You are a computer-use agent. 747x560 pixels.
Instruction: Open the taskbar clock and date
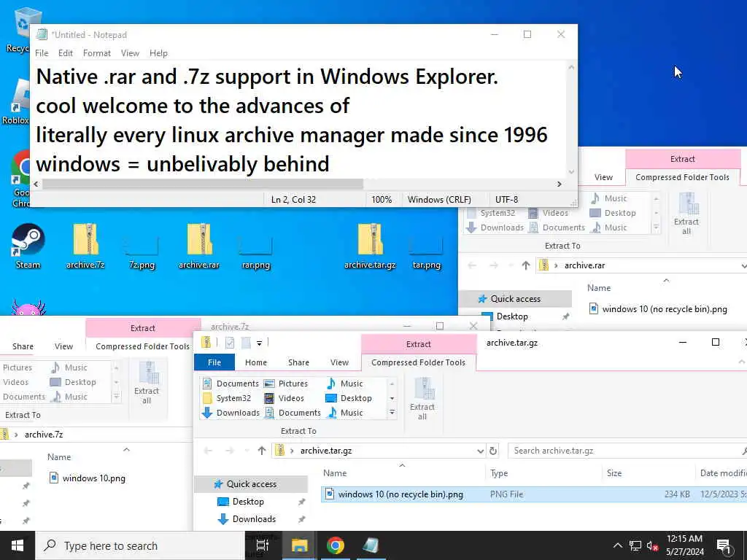pyautogui.click(x=684, y=545)
